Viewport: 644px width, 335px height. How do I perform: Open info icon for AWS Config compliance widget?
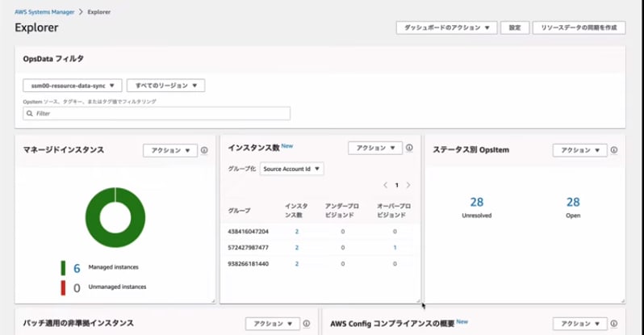(x=614, y=324)
